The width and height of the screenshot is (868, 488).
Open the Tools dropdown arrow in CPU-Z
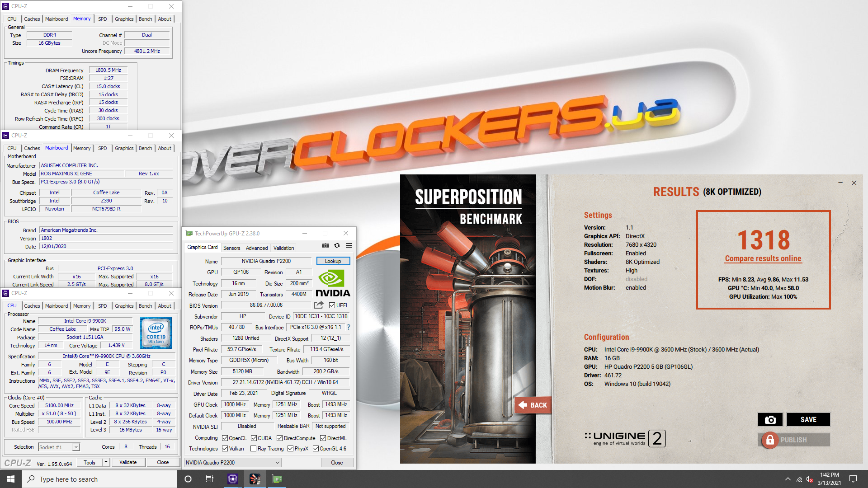click(106, 462)
